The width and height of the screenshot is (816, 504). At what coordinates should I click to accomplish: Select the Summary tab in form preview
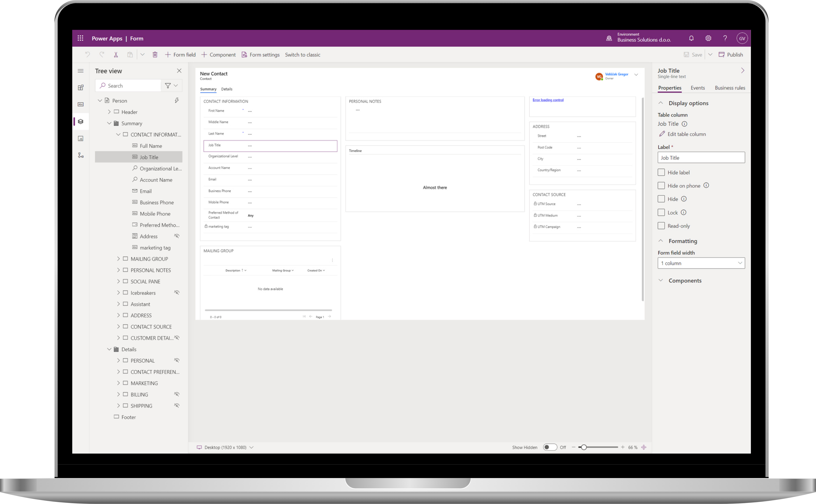208,89
